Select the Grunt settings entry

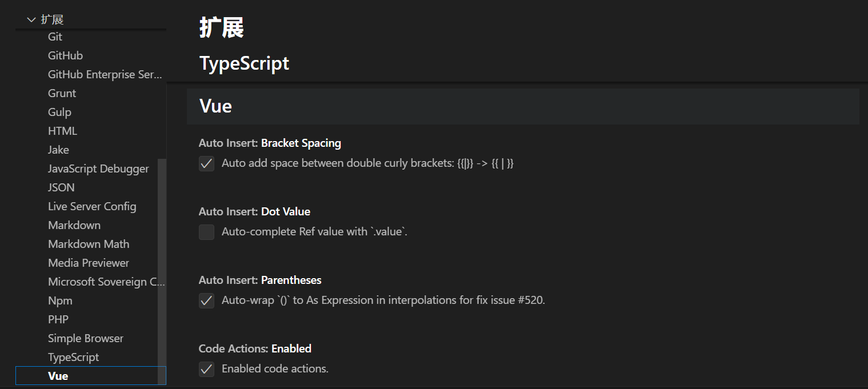(x=62, y=93)
